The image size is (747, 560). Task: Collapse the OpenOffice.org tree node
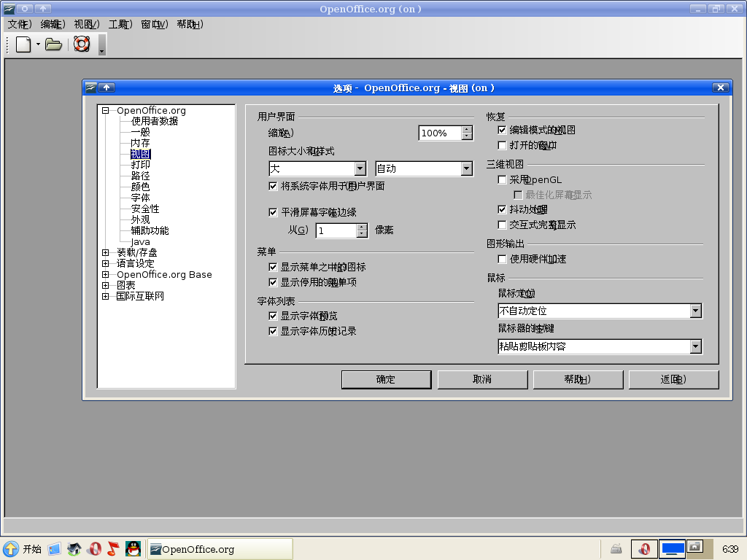[x=105, y=111]
